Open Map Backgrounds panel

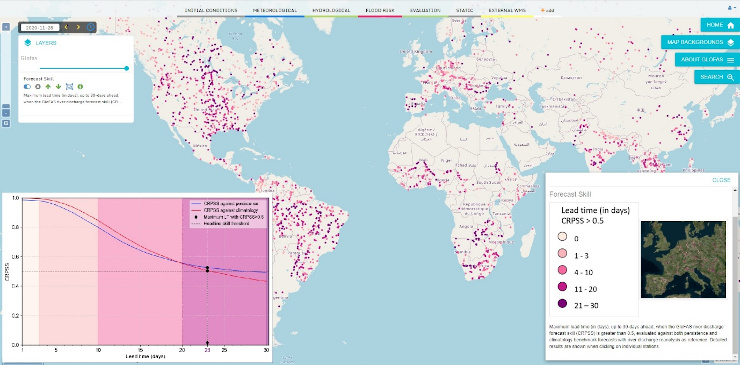[x=700, y=42]
